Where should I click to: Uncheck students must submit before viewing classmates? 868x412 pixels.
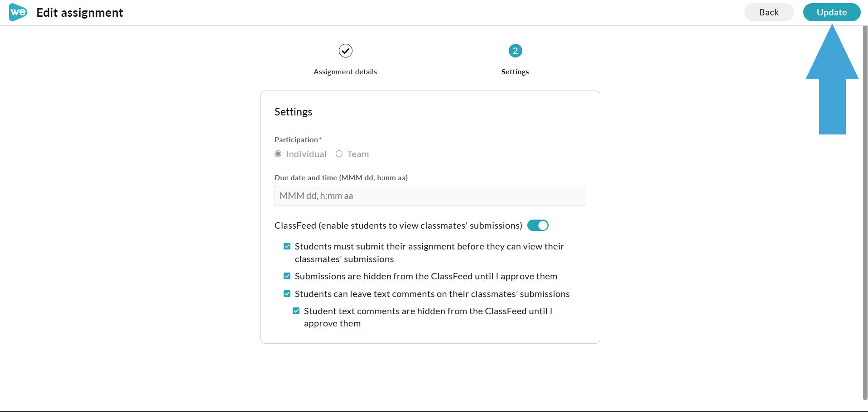[x=287, y=246]
